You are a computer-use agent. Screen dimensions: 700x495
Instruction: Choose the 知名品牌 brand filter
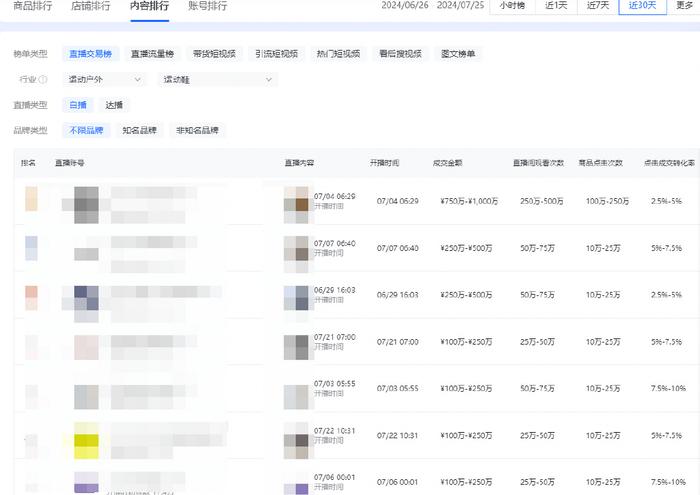point(138,130)
